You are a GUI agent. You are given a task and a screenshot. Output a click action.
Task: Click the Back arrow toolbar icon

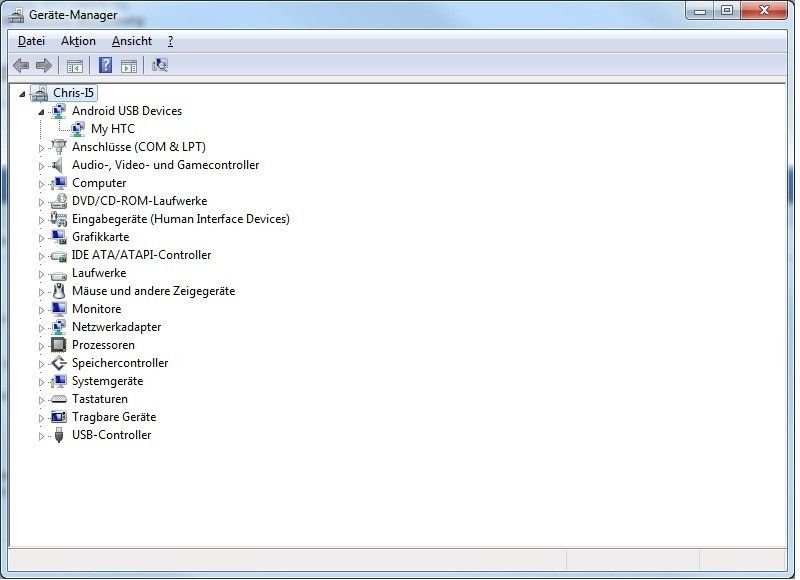21,65
